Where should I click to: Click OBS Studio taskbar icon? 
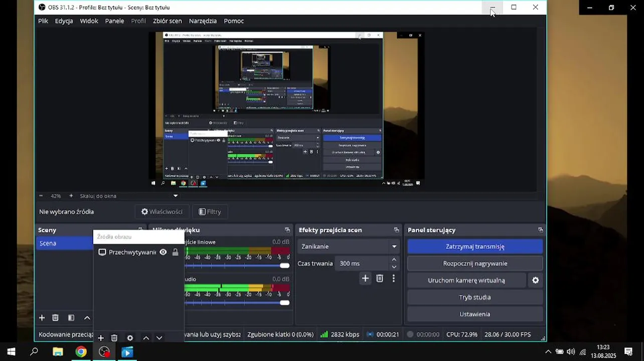[104, 352]
